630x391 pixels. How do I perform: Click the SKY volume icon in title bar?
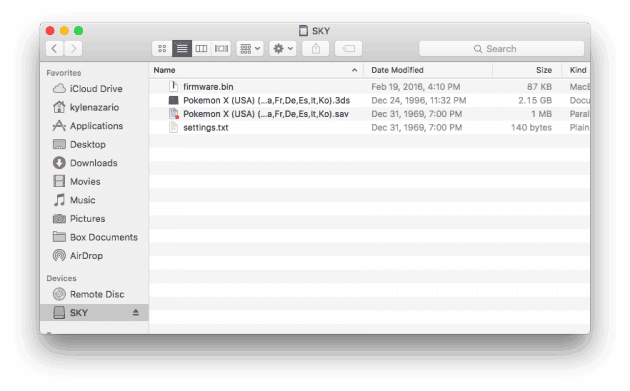click(x=303, y=31)
